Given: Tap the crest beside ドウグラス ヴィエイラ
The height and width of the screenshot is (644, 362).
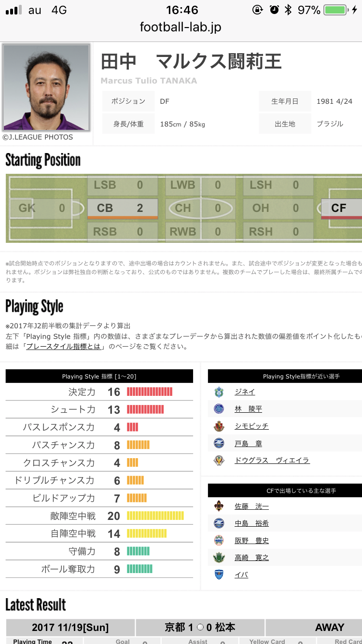Looking at the screenshot, I should tap(219, 461).
